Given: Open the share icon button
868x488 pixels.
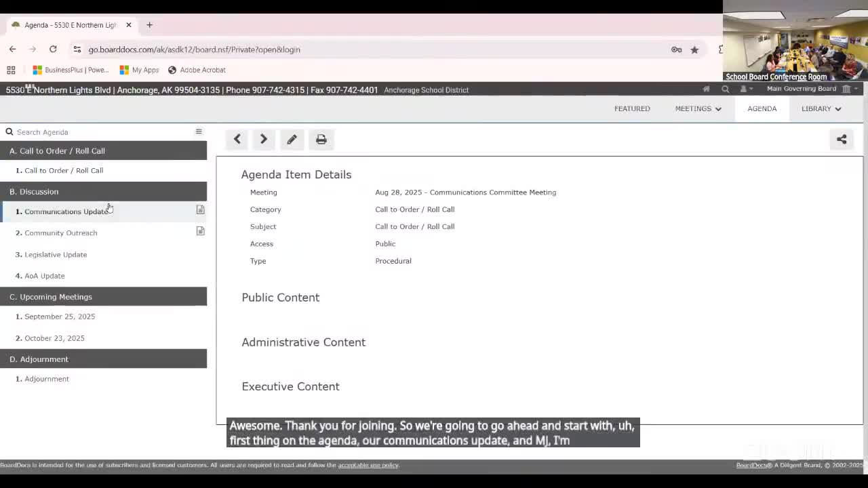Looking at the screenshot, I should (x=842, y=140).
